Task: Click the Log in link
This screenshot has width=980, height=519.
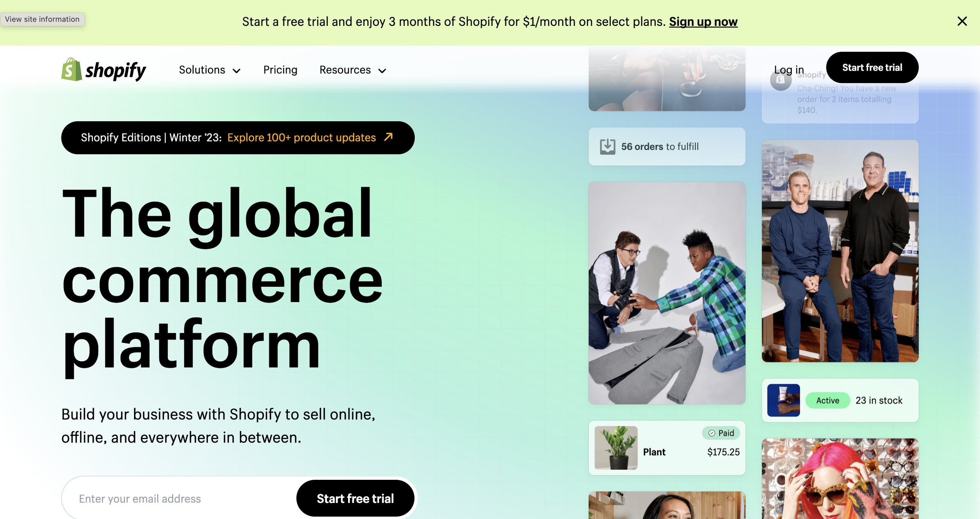Action: tap(789, 70)
